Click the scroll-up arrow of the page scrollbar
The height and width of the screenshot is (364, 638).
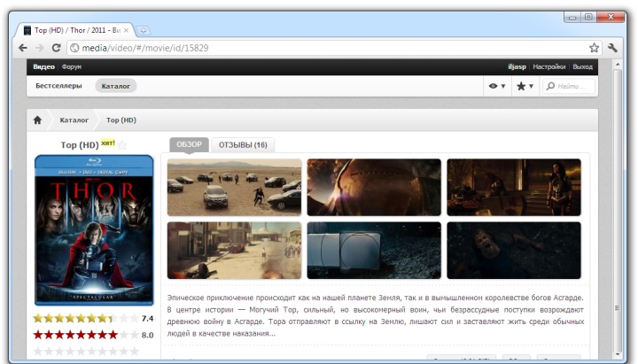[618, 65]
